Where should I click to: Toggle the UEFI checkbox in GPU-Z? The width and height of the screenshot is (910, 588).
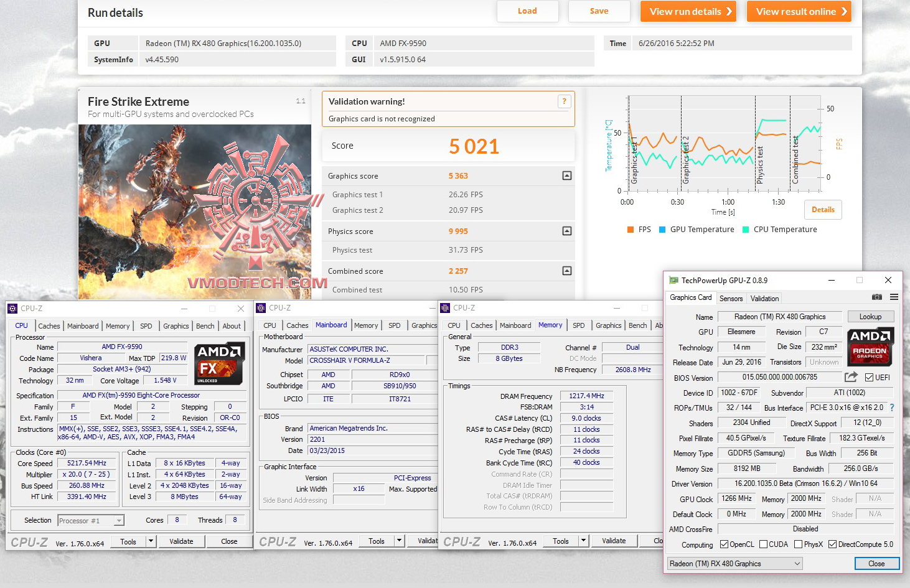tap(870, 378)
